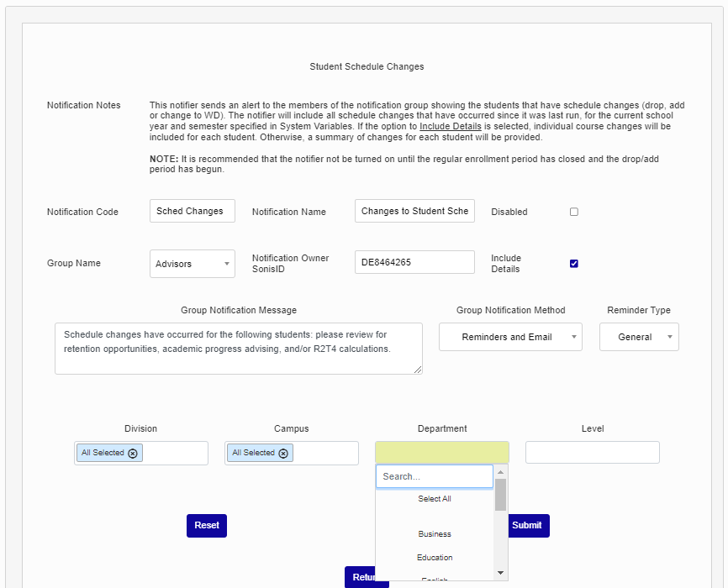
Task: Click the Submit button
Action: coord(528,526)
